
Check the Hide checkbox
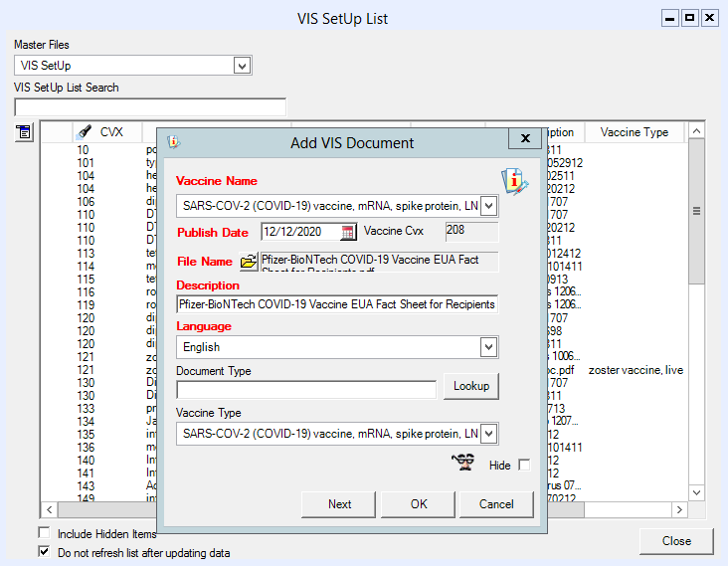(x=524, y=465)
